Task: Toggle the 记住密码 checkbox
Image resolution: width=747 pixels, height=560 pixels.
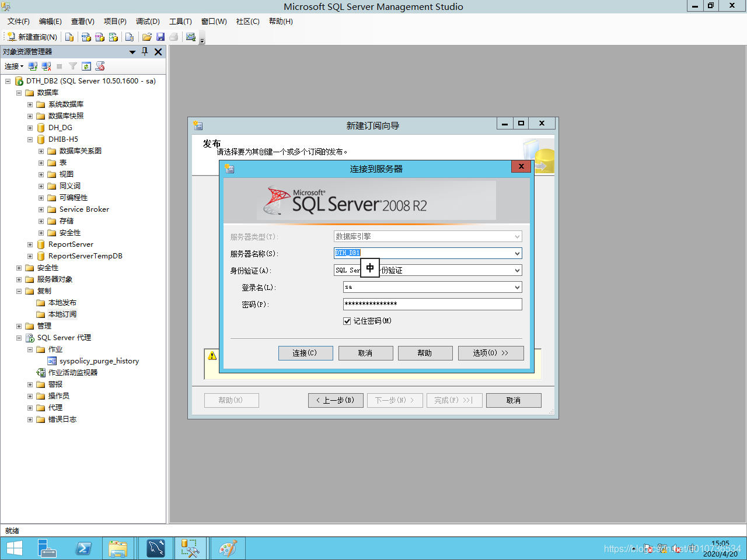Action: (347, 321)
